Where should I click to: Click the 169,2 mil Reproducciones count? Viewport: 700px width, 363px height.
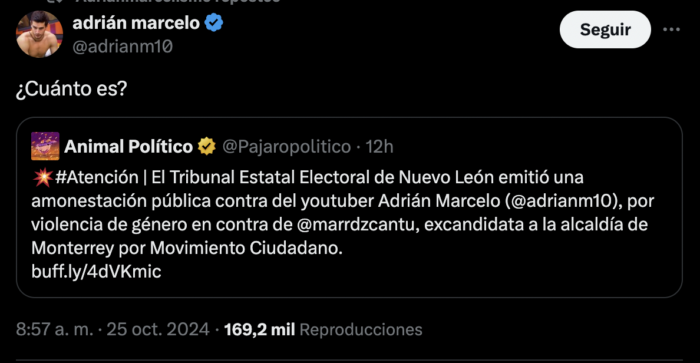coord(323,330)
